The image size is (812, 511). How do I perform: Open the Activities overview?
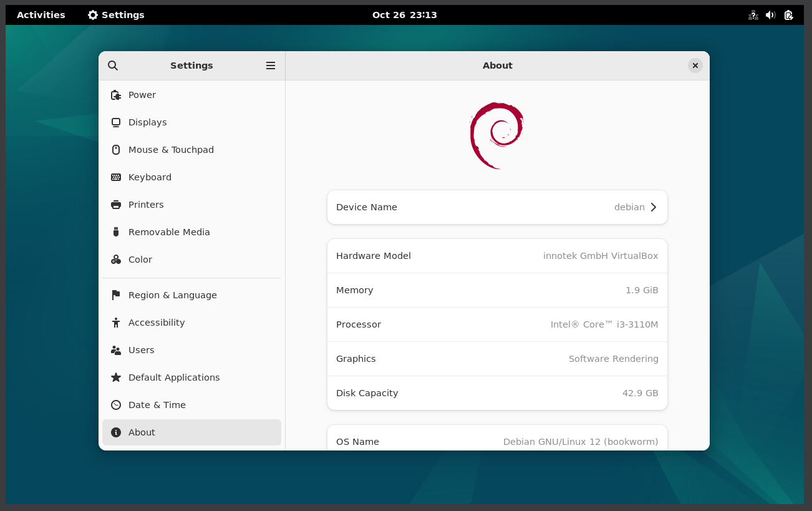pyautogui.click(x=40, y=14)
